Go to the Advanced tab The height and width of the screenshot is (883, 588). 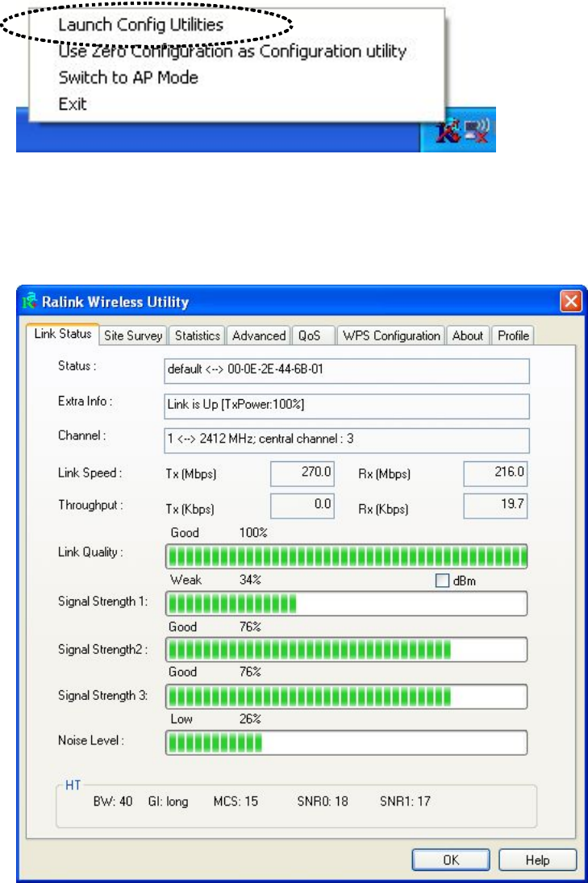[x=259, y=335]
